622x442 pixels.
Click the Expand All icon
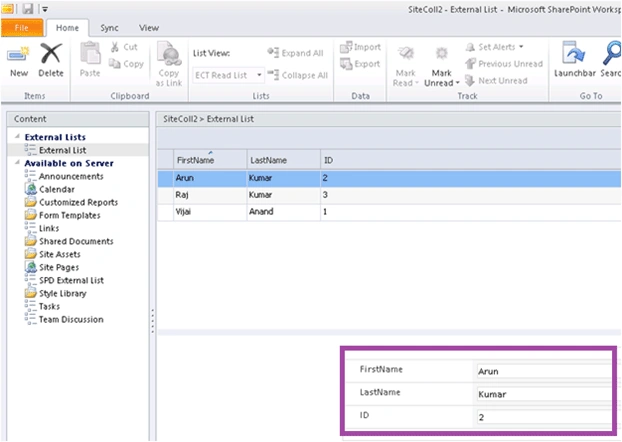click(273, 52)
